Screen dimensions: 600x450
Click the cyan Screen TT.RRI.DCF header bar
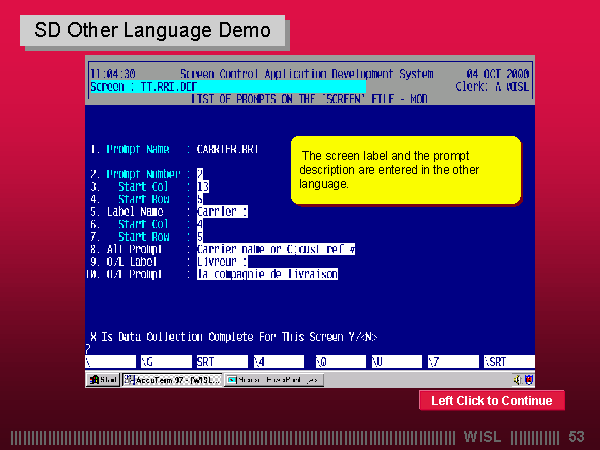[x=227, y=86]
